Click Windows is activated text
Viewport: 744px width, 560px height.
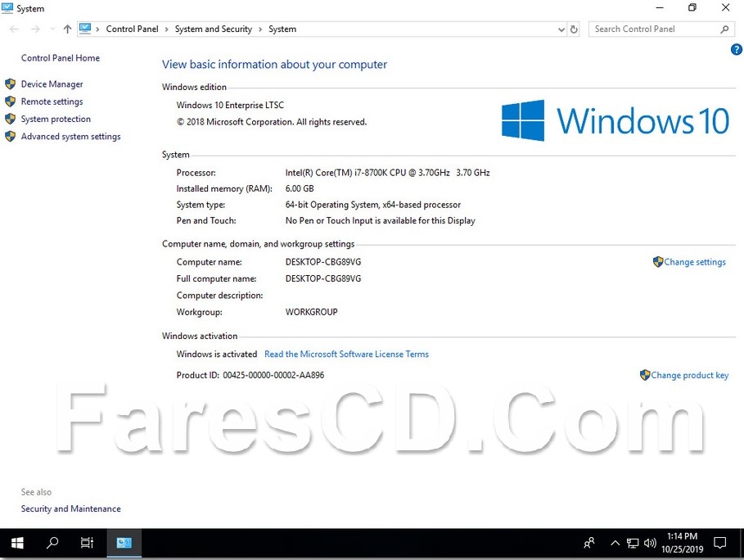(216, 354)
